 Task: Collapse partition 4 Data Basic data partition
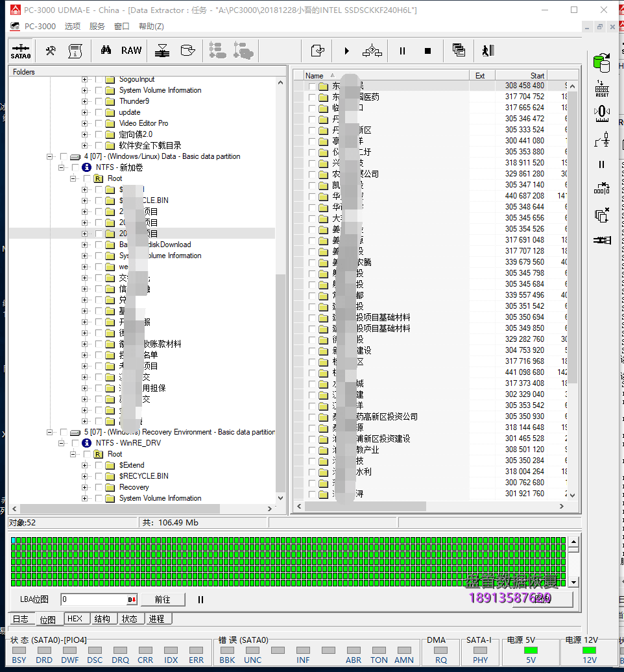pos(50,156)
